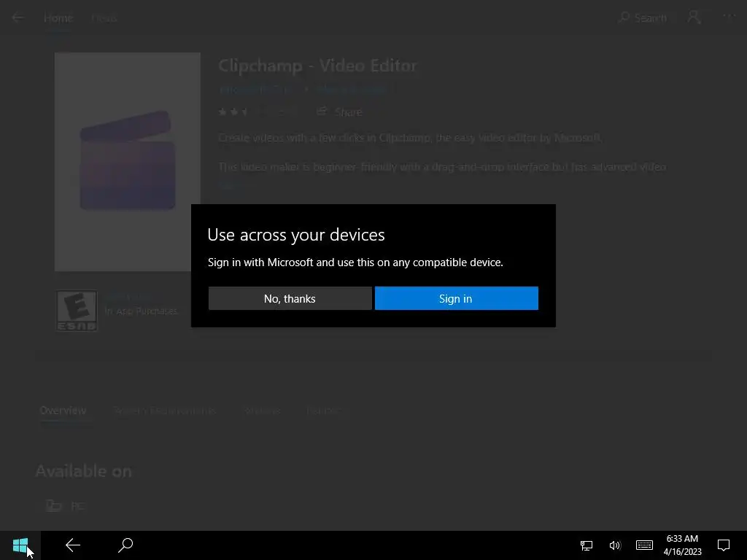Viewport: 747px width, 560px height.
Task: Click the 'Clipchamp - Video Editor' title
Action: (x=317, y=65)
